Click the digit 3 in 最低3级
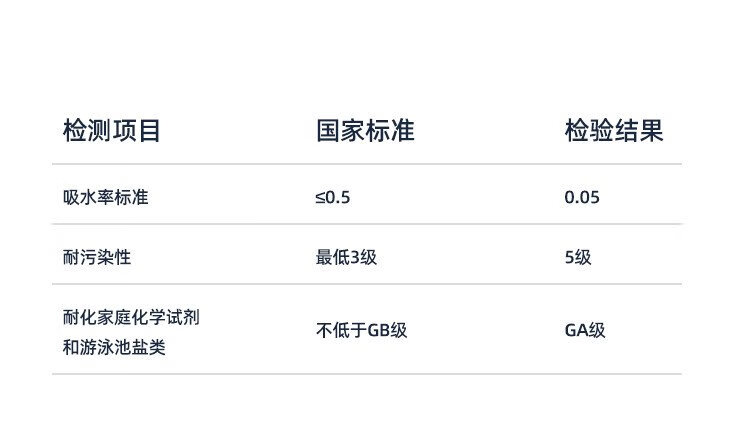750x427 pixels. (x=355, y=257)
